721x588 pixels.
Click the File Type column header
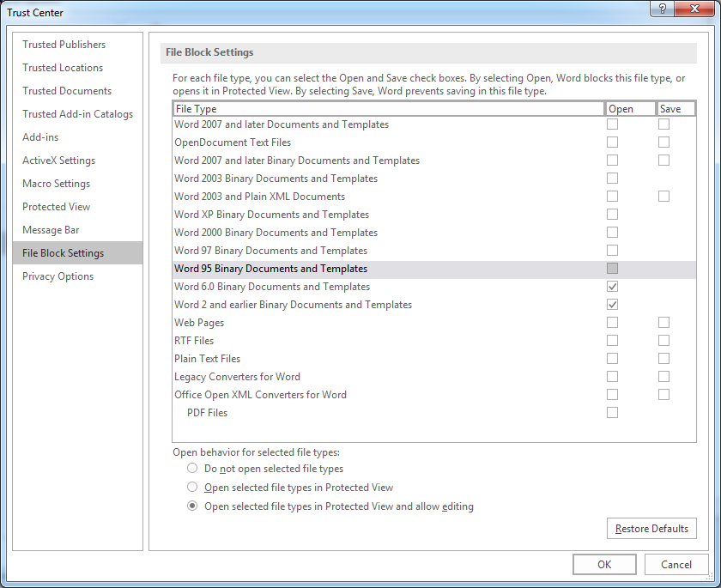click(389, 109)
